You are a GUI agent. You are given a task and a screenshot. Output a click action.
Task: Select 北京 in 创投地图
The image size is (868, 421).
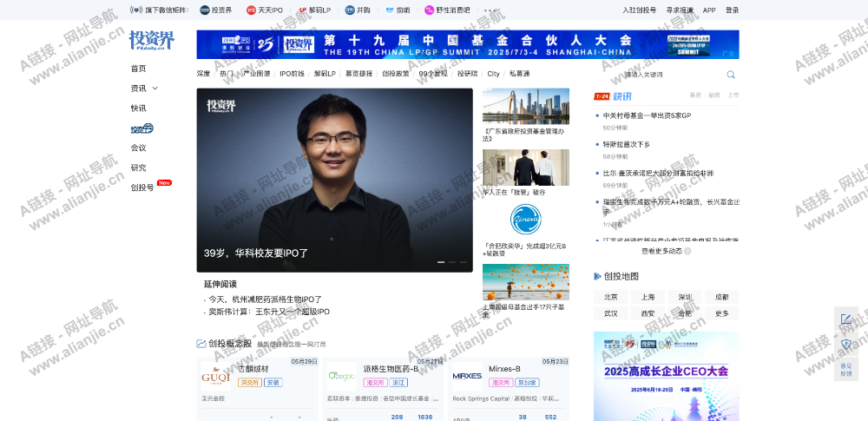click(x=610, y=297)
